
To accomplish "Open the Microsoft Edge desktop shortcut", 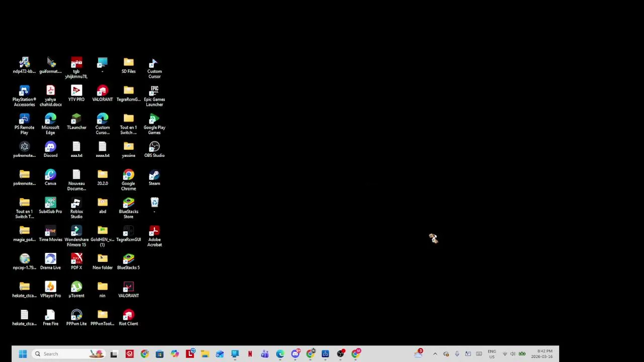I will (50, 124).
